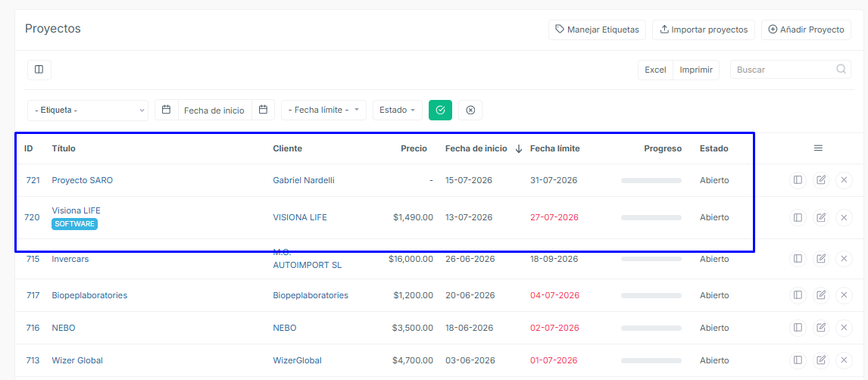Image resolution: width=868 pixels, height=380 pixels.
Task: Open details panel for Proyecto SARO
Action: pos(798,179)
